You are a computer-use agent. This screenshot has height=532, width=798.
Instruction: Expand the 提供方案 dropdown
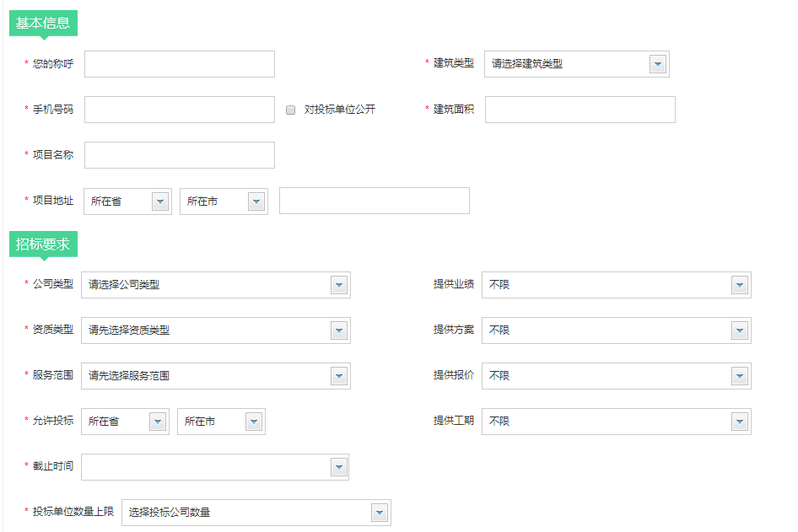(x=616, y=330)
